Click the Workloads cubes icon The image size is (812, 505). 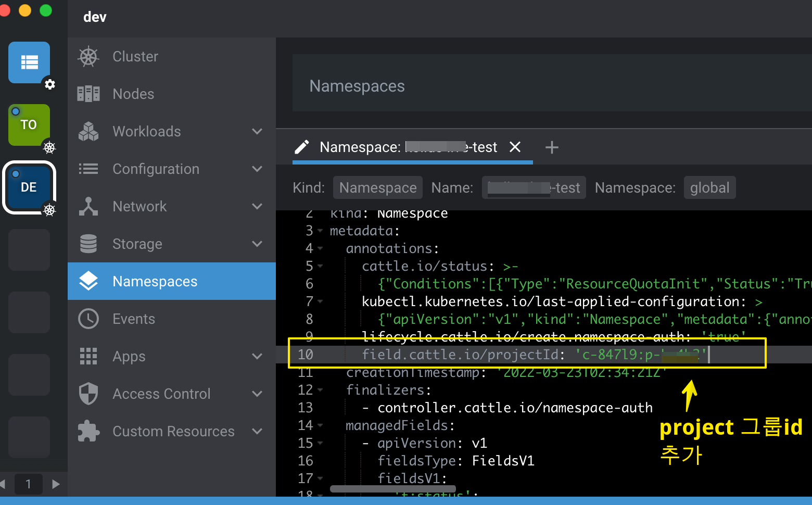click(88, 131)
